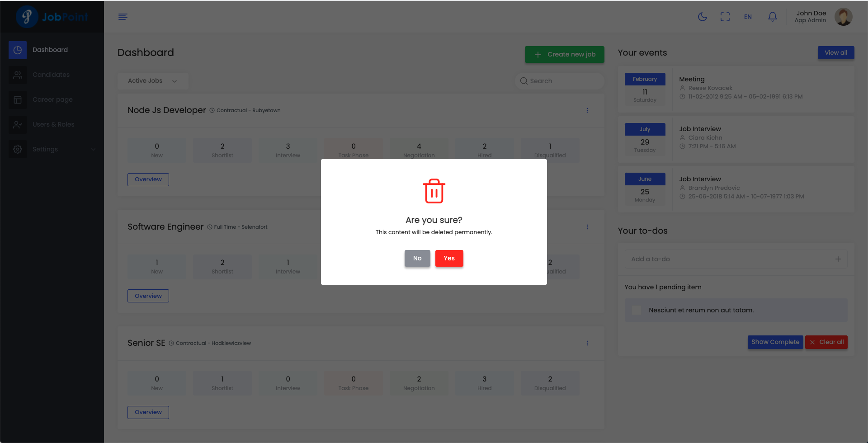This screenshot has height=443, width=868.
Task: Open John Doe's profile avatar
Action: 843,17
